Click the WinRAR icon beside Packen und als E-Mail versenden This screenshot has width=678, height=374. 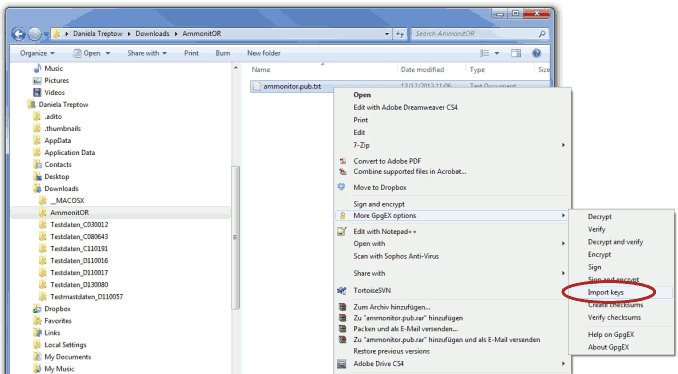point(342,329)
